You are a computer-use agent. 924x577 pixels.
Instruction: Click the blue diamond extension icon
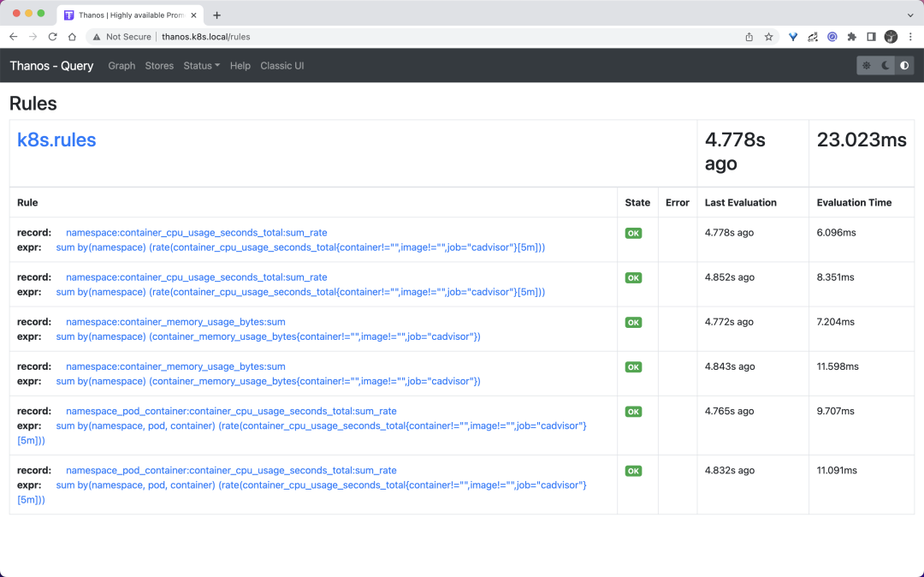click(793, 37)
